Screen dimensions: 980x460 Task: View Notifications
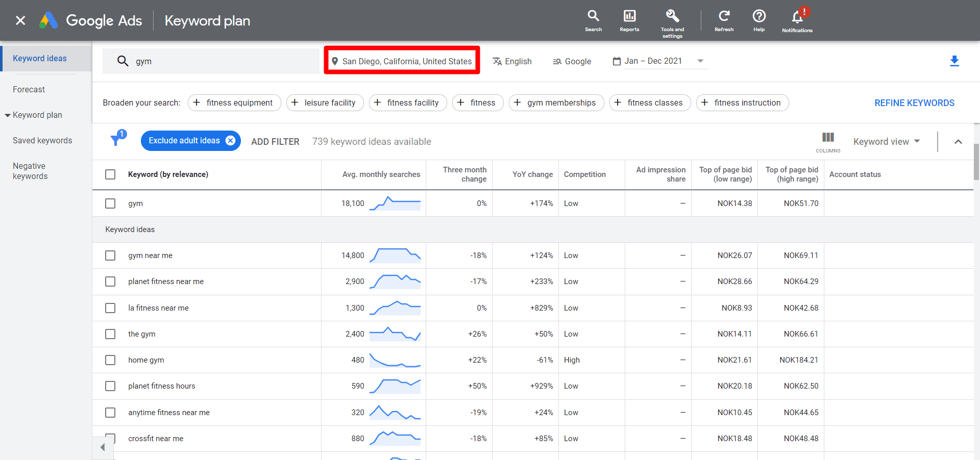[x=796, y=17]
